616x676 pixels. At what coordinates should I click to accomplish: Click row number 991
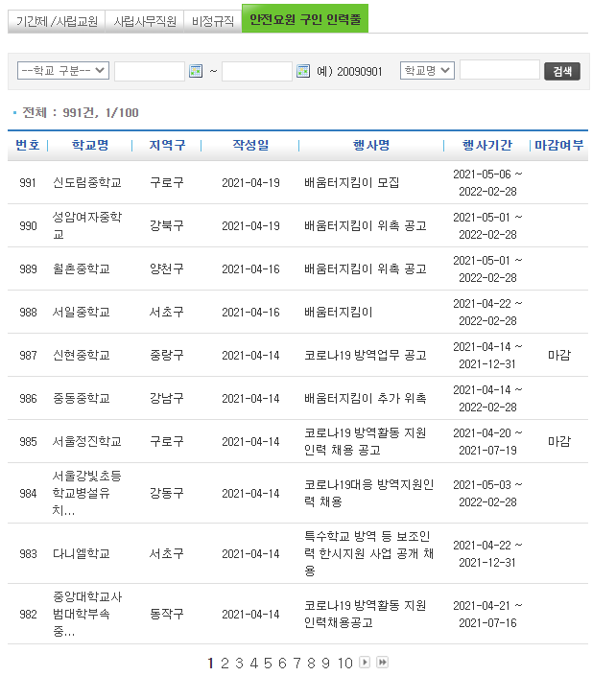click(28, 183)
